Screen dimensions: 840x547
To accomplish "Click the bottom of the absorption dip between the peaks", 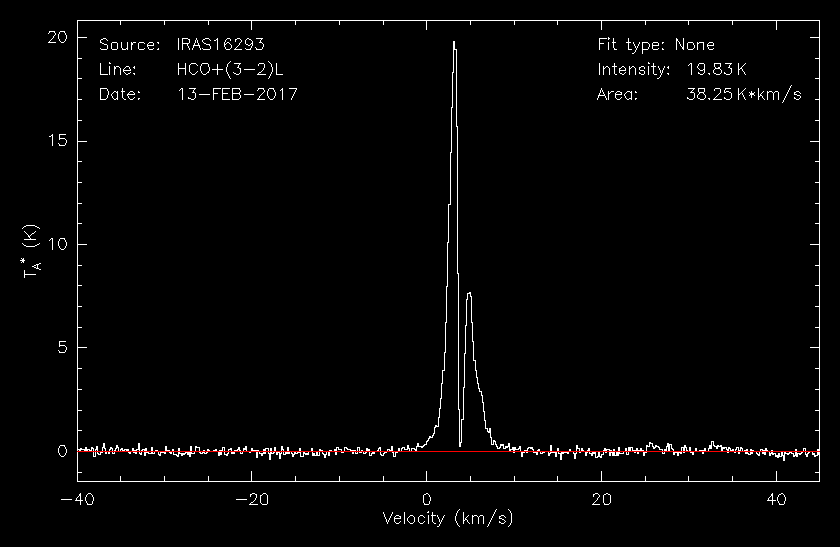I will pos(460,446).
